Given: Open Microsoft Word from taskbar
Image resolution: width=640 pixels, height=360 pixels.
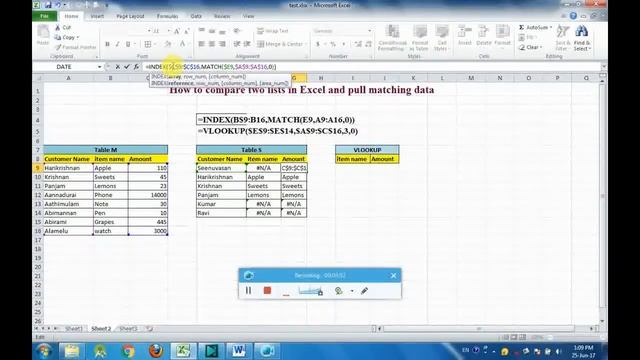Looking at the screenshot, I should point(239,351).
